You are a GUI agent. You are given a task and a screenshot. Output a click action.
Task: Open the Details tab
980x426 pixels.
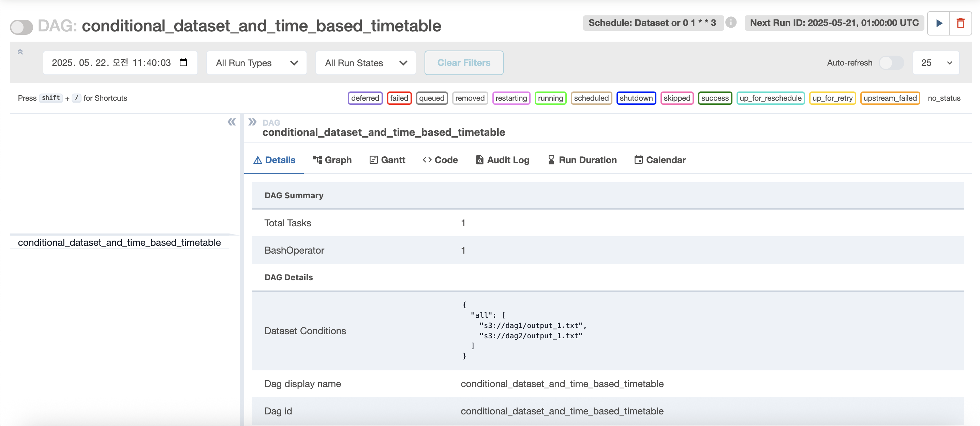click(x=274, y=160)
